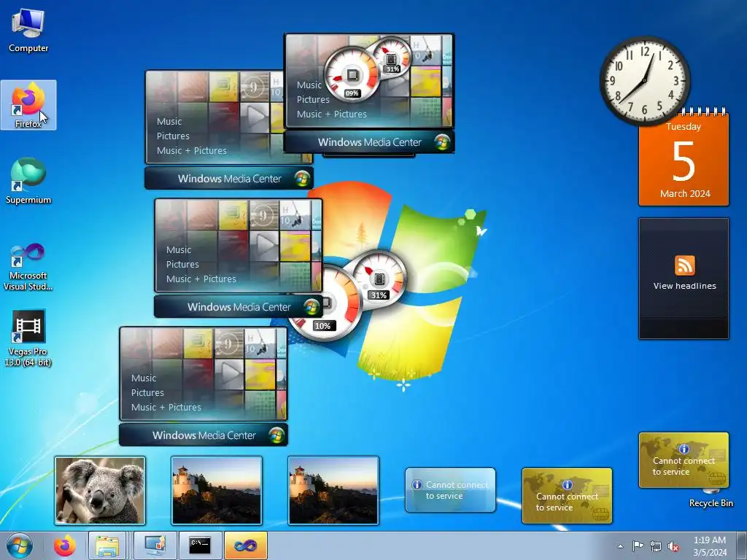Launch Firefox from the taskbar
The image size is (747, 560).
pyautogui.click(x=64, y=545)
